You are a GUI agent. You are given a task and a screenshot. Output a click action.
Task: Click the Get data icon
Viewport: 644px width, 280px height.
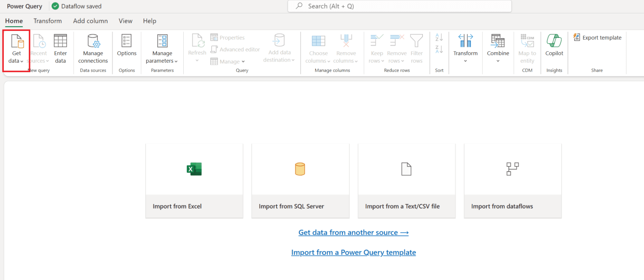click(x=17, y=41)
